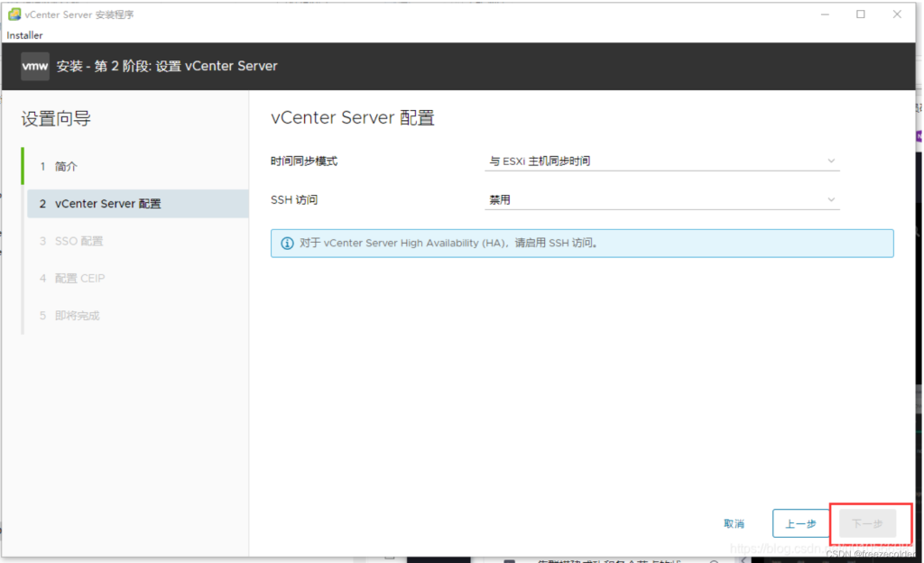Image resolution: width=924 pixels, height=563 pixels.
Task: Click the CSDN blog watermark link
Action: click(x=792, y=548)
